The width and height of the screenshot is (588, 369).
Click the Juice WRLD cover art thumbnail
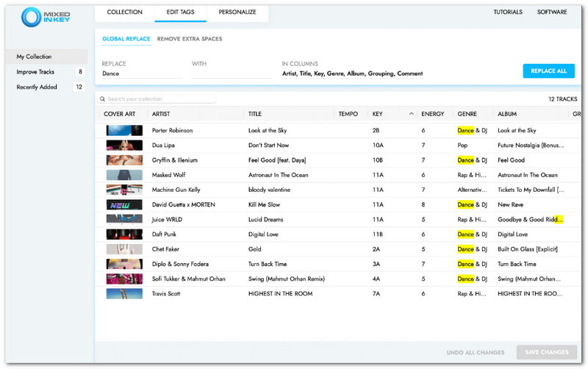click(124, 219)
